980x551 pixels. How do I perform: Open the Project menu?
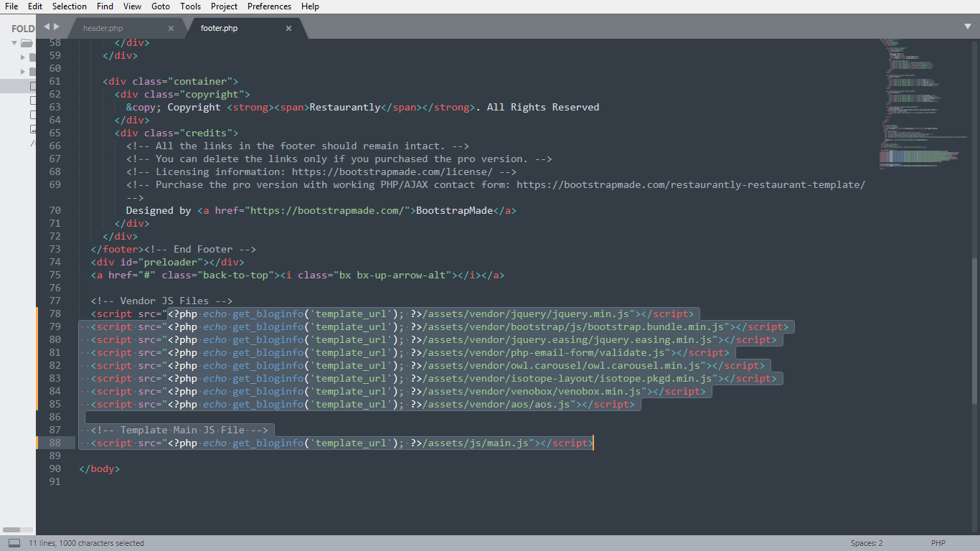click(224, 6)
